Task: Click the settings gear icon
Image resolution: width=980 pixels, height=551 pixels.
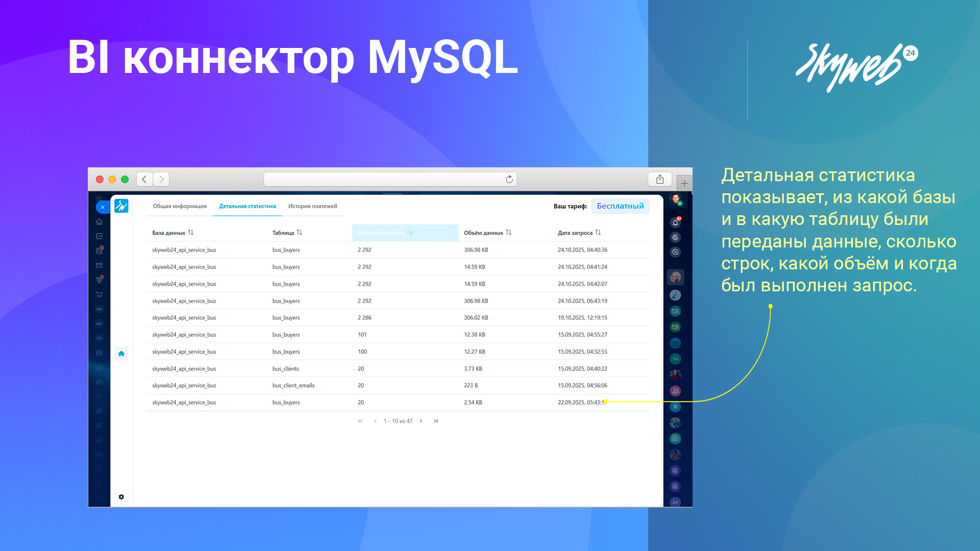Action: 121,497
